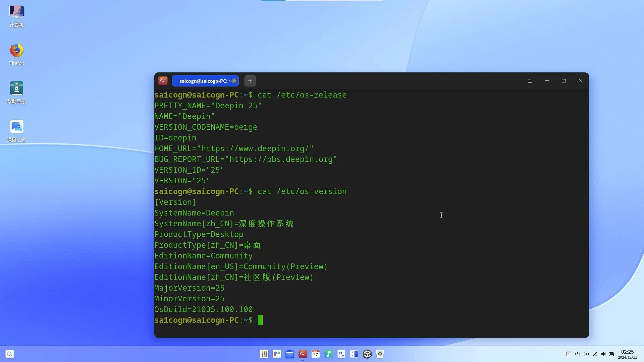The image size is (644, 362).
Task: Open File Manager from the dock
Action: click(x=290, y=354)
